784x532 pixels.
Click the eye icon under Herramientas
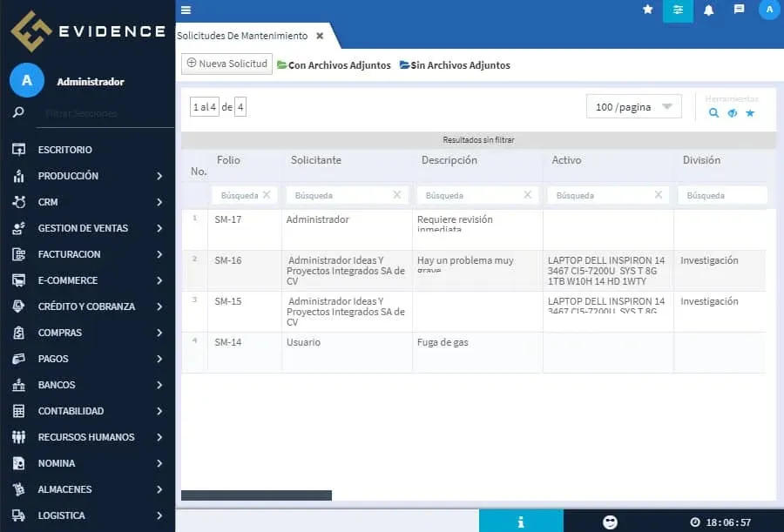(x=733, y=113)
